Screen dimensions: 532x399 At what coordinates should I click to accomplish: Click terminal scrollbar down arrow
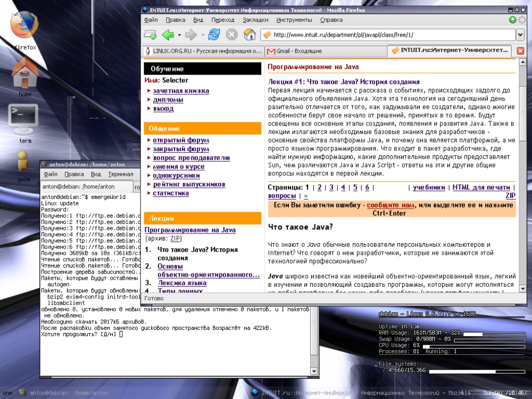[314, 371]
